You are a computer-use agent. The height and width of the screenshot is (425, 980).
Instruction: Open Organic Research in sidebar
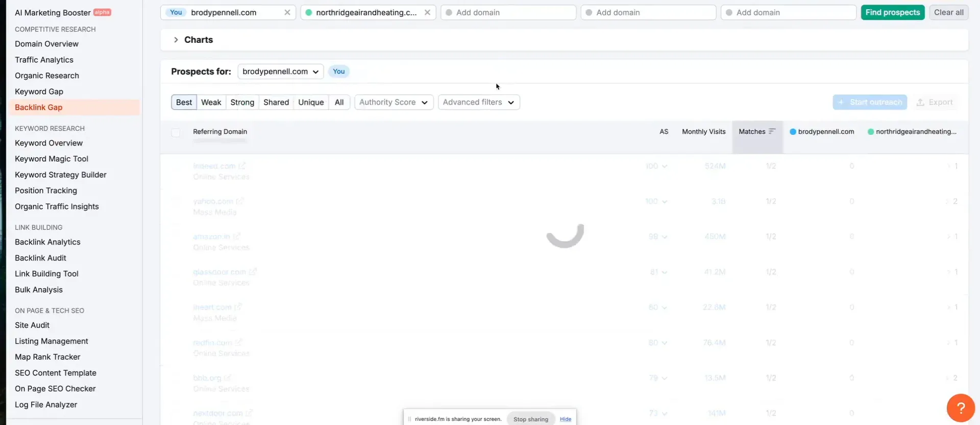pyautogui.click(x=47, y=76)
